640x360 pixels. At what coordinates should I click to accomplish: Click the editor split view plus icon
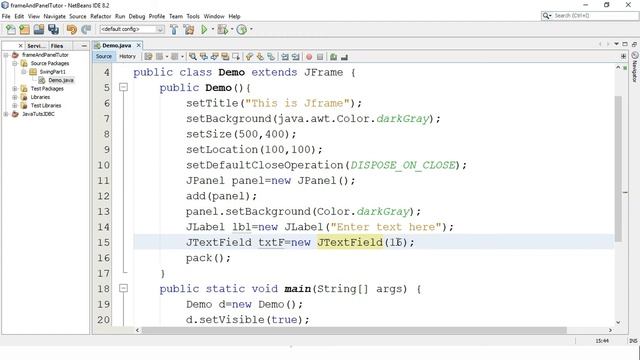point(623,56)
